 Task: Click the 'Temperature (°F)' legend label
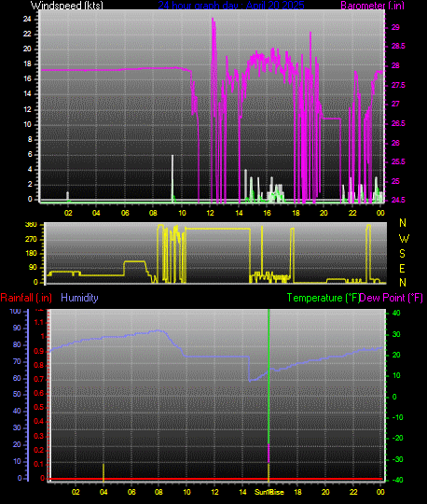tap(324, 298)
